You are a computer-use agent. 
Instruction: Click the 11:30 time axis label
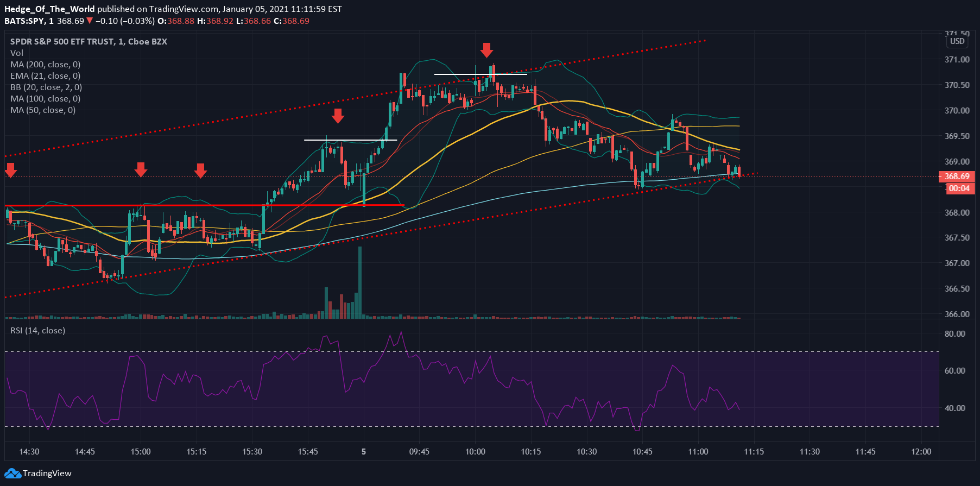(x=810, y=452)
